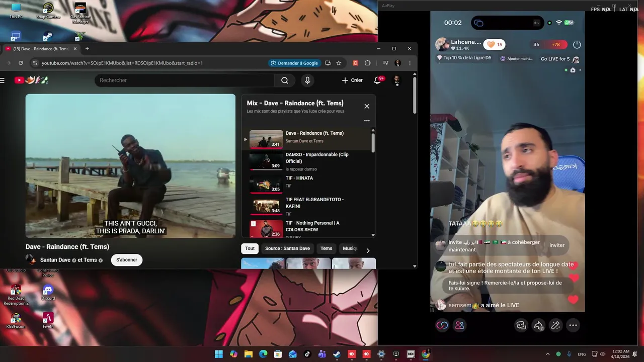Open Discord desktop shortcut

point(48,292)
